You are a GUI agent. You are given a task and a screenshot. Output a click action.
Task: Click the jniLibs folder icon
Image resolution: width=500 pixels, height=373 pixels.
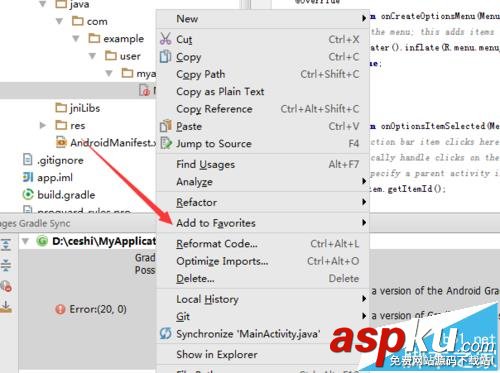(61, 108)
